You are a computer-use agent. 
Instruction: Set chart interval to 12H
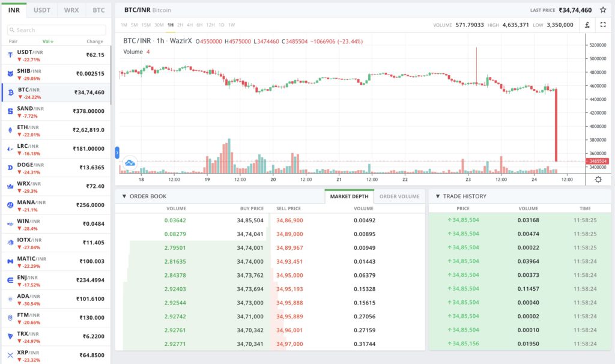211,25
